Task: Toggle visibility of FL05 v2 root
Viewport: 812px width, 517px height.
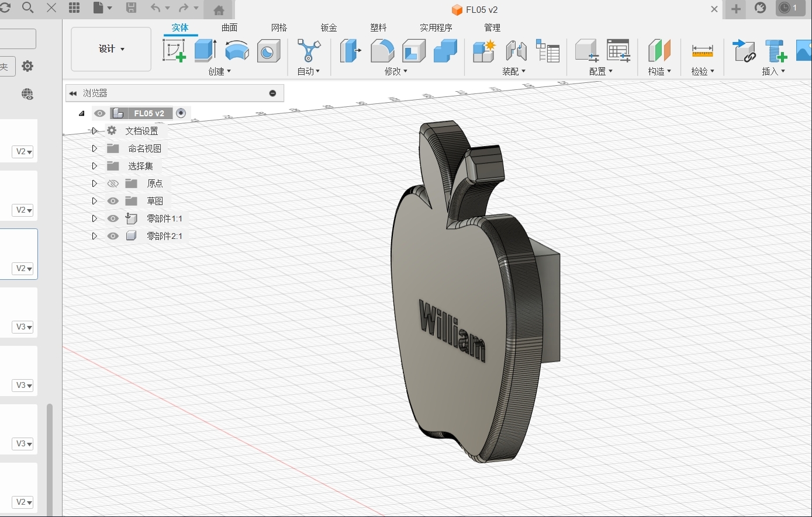Action: coord(100,113)
